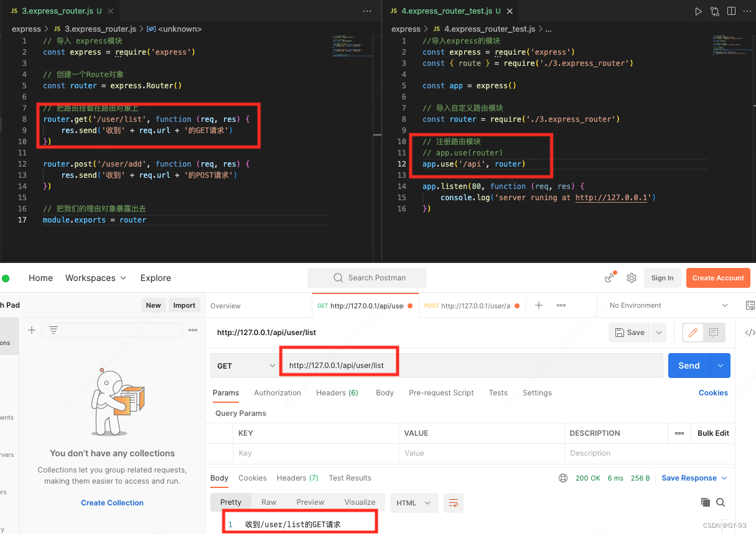This screenshot has width=756, height=534.
Task: Click the Sign In button
Action: click(x=662, y=278)
